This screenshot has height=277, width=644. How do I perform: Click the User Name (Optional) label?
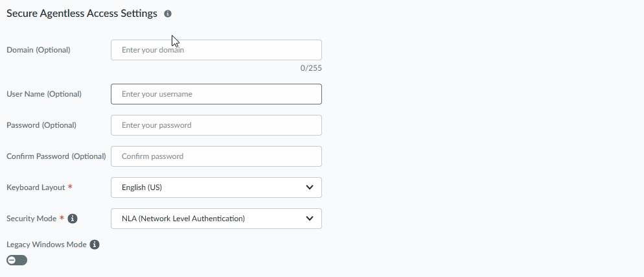click(44, 94)
